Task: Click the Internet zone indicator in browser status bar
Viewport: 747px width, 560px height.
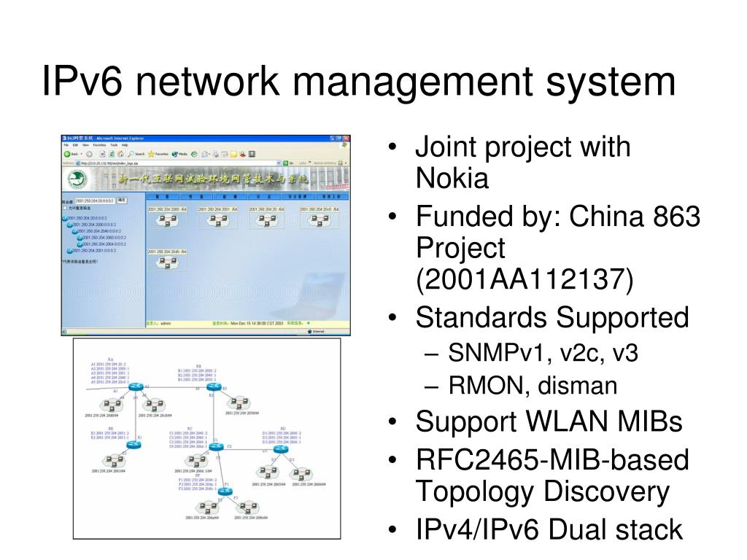Action: [x=317, y=332]
